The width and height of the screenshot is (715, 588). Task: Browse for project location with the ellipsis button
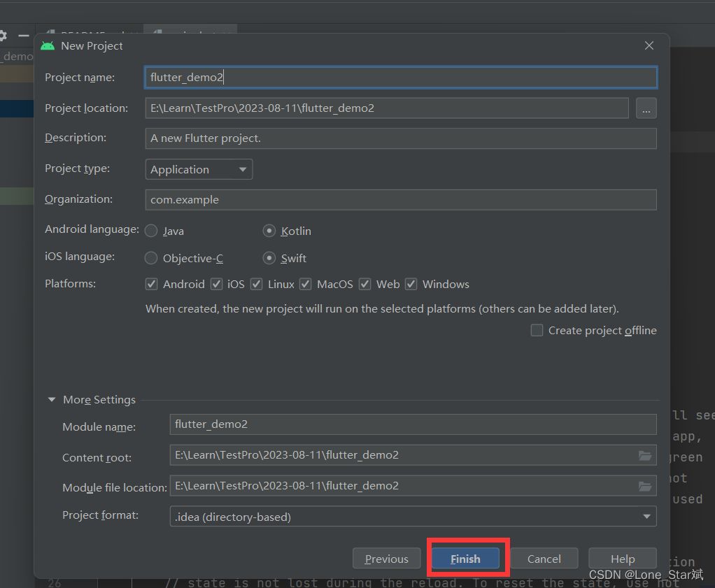pos(646,108)
